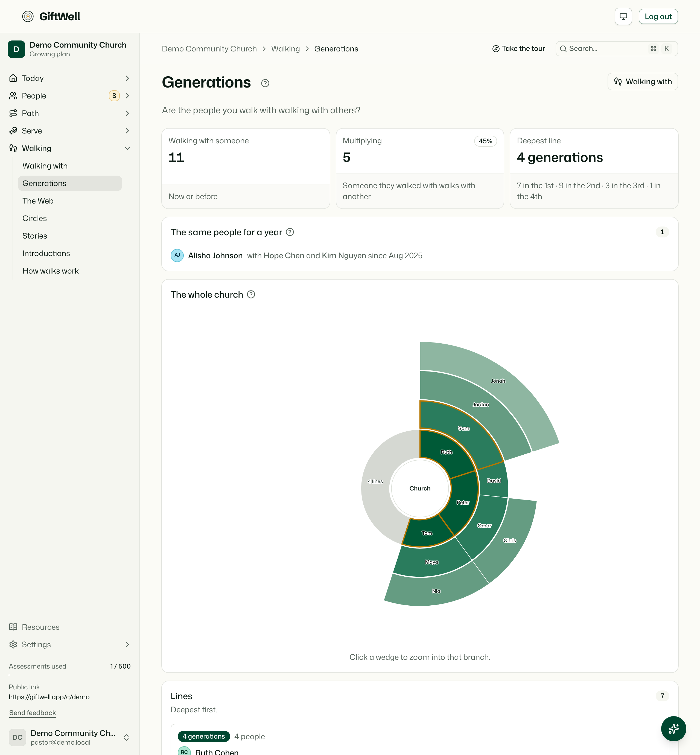The width and height of the screenshot is (700, 755).
Task: Click the GiftWell logo icon
Action: click(x=28, y=16)
